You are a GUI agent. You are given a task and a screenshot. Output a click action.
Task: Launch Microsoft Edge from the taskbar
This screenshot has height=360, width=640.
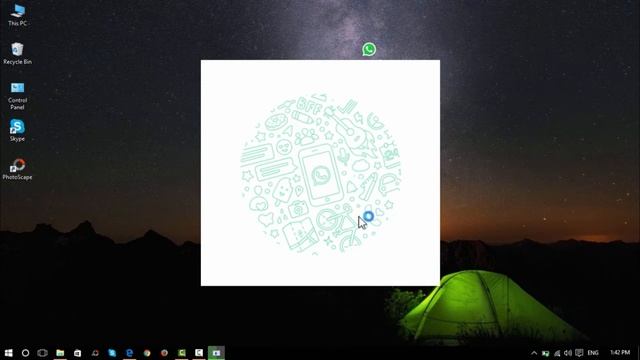coord(129,353)
